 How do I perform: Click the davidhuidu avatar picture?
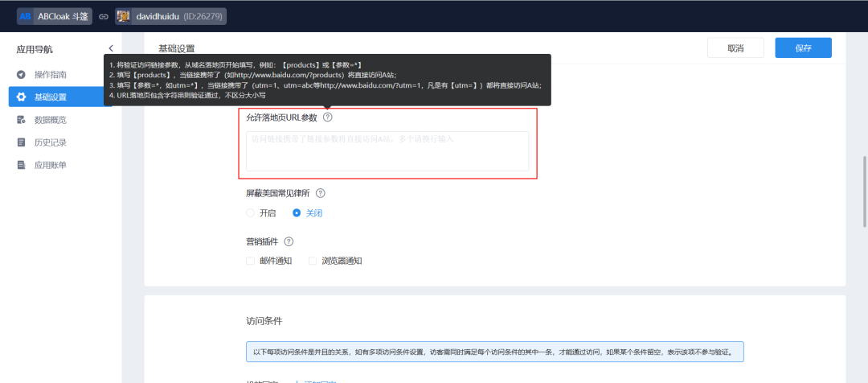(124, 17)
